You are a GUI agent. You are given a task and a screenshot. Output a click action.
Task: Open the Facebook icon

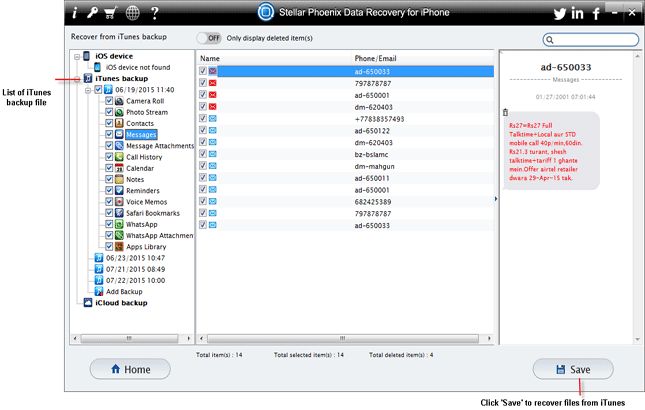tap(596, 14)
